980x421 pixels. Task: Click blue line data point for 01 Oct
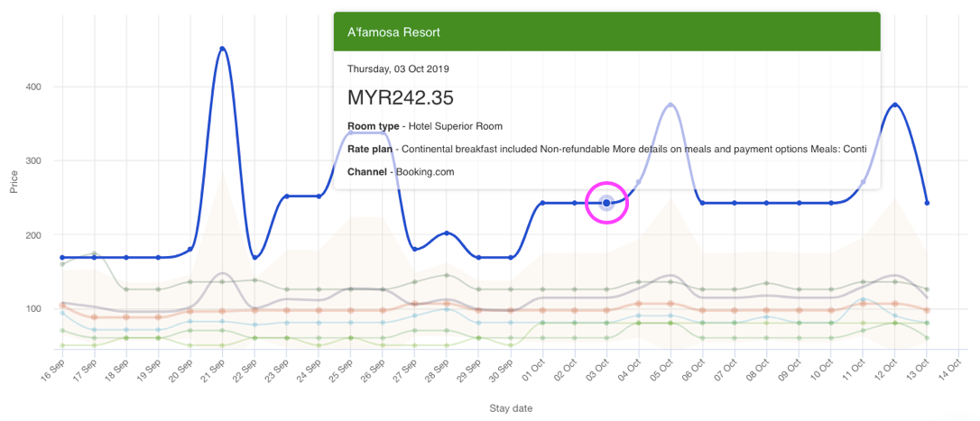point(542,203)
